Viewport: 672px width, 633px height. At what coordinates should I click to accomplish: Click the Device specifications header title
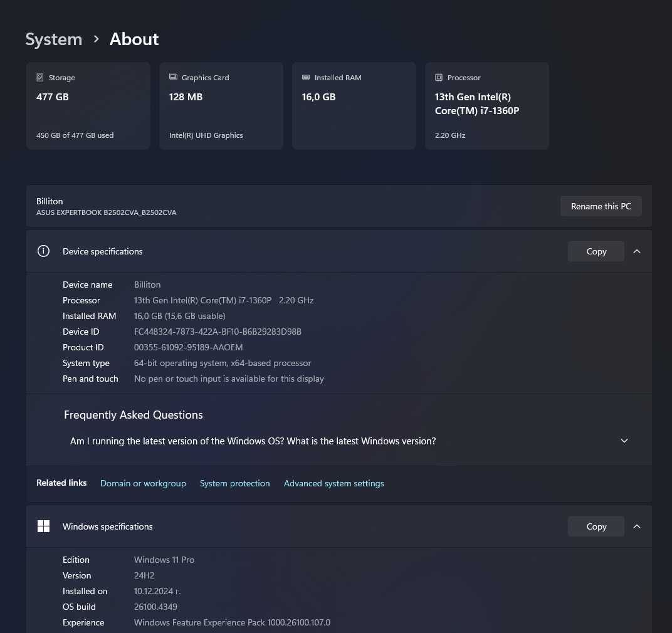click(x=102, y=251)
